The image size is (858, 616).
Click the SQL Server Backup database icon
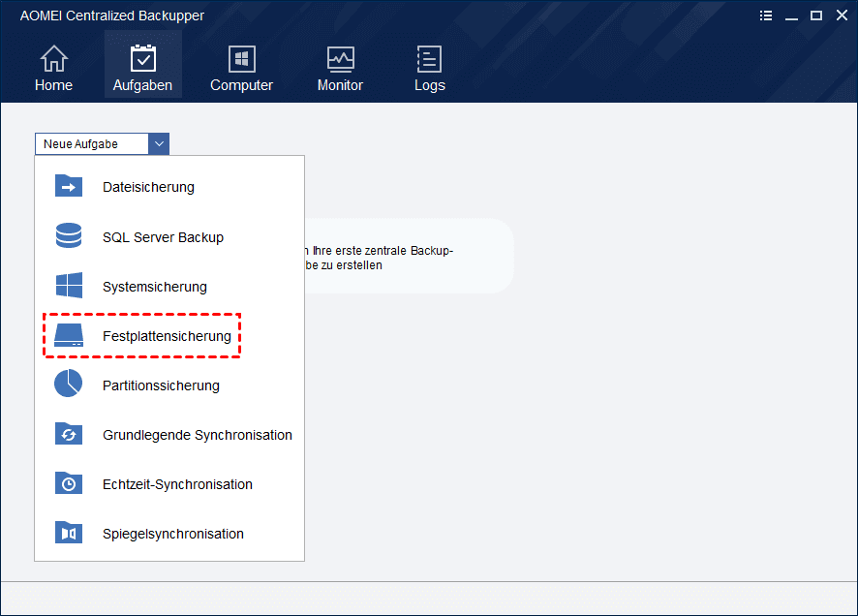click(x=69, y=235)
